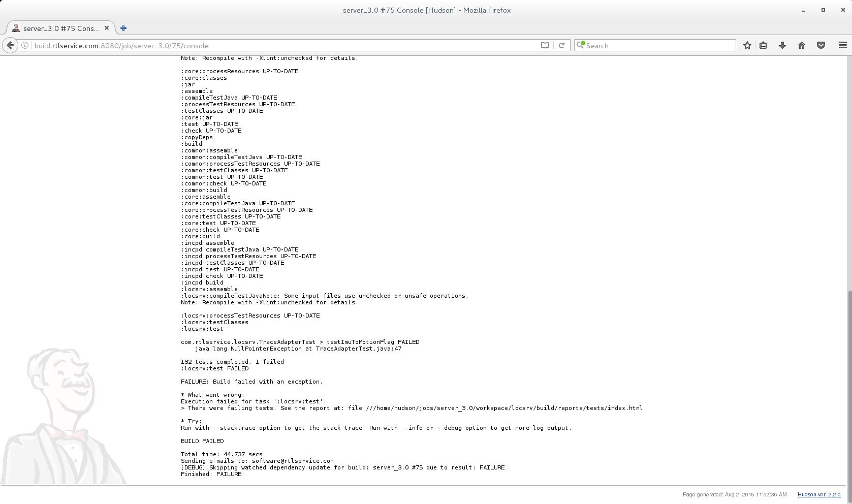This screenshot has width=852, height=504.
Task: Click the ':locsrv:test FAILED' line
Action: coord(215,368)
